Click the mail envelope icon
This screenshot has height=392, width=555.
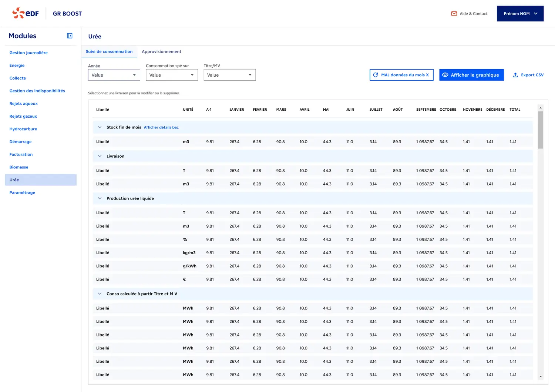pos(454,14)
